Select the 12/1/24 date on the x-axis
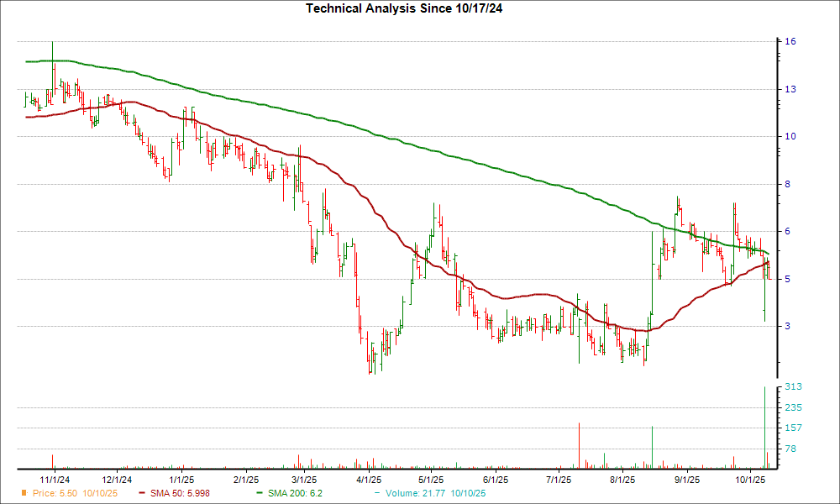This screenshot has height=504, width=840. click(x=118, y=480)
